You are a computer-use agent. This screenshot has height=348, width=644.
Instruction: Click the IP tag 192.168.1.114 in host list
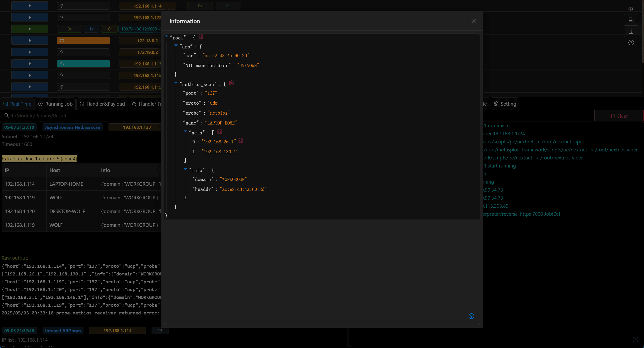click(x=148, y=6)
